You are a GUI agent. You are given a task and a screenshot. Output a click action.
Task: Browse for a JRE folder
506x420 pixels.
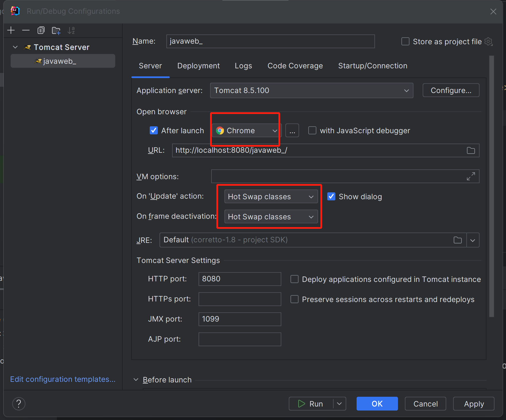tap(457, 240)
